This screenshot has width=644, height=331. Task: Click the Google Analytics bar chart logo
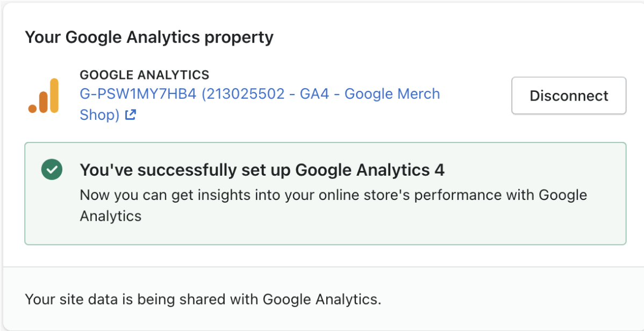coord(44,95)
